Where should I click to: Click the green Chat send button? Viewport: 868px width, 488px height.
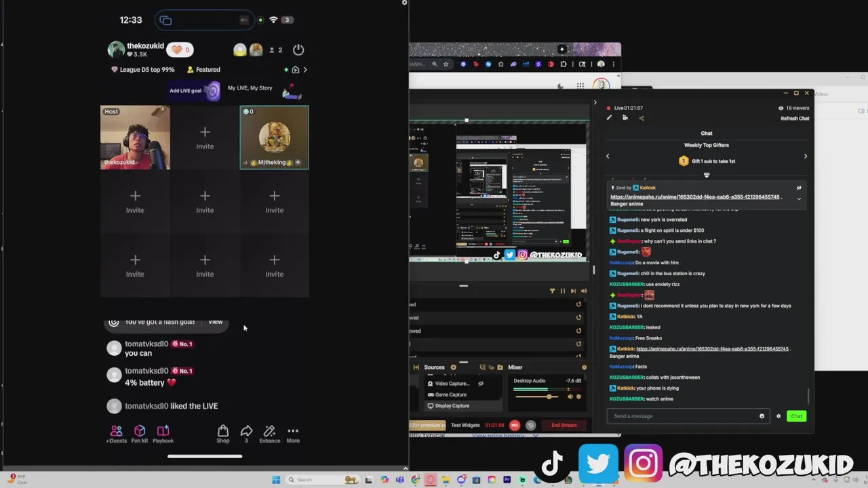(x=796, y=416)
